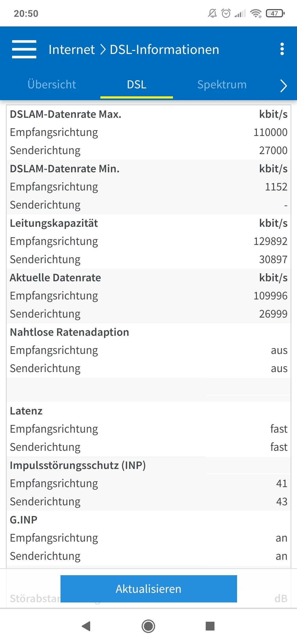This screenshot has width=297, height=644.
Task: Tap the mobile signal strength icon
Action: (x=240, y=13)
